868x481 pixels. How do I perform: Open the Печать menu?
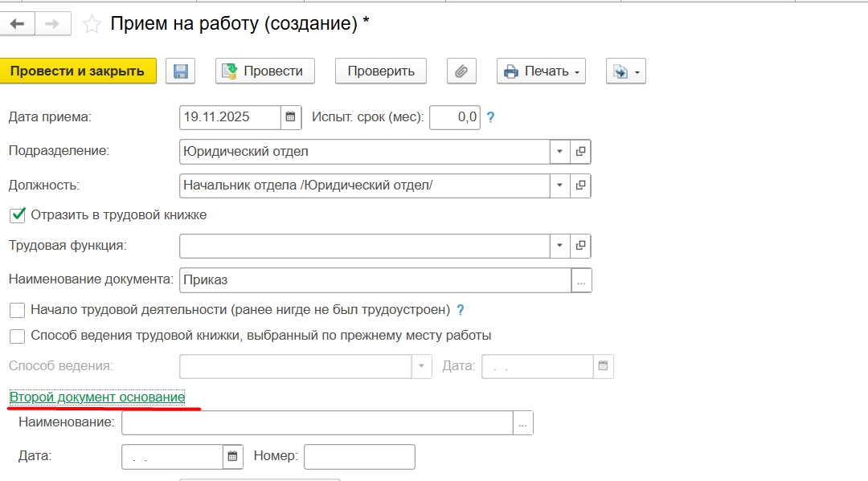540,71
